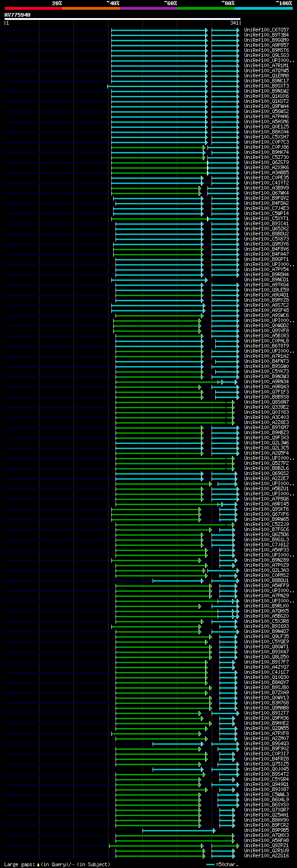Click the green ~80% identity legend segment
The image size is (297, 868).
[x=206, y=8]
